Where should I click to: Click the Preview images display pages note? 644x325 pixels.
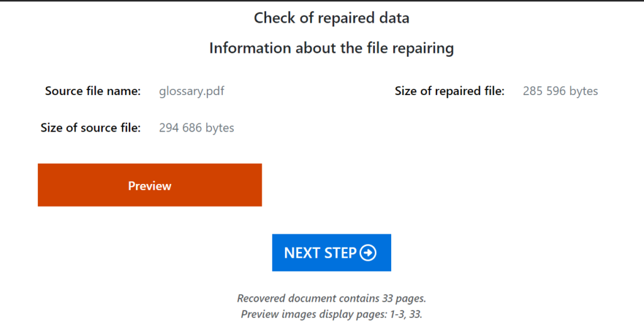[331, 314]
